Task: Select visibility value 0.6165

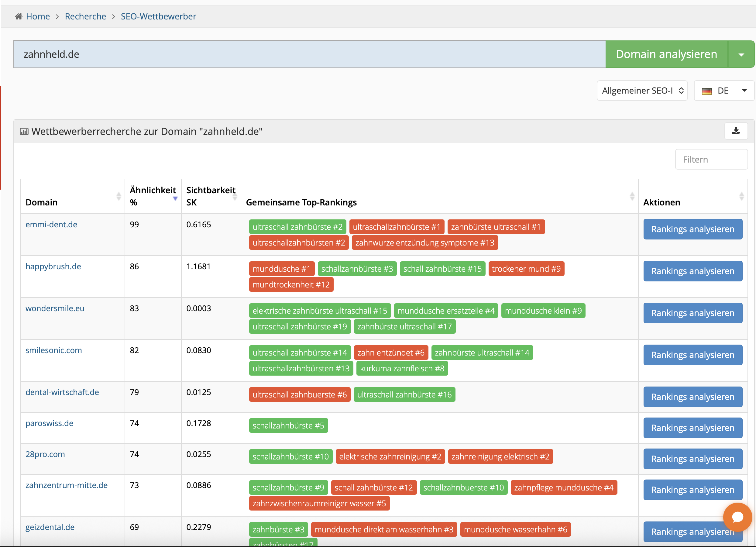Action: click(x=198, y=225)
